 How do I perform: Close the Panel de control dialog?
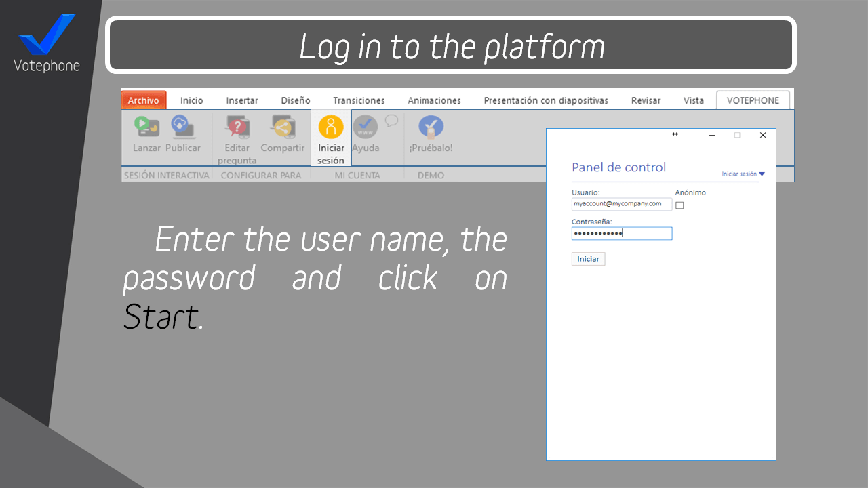click(x=763, y=135)
